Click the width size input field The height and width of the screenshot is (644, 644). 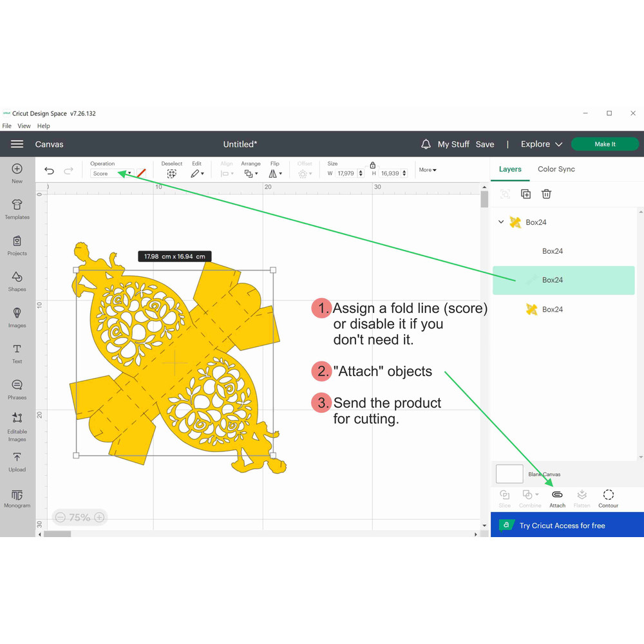pyautogui.click(x=346, y=173)
